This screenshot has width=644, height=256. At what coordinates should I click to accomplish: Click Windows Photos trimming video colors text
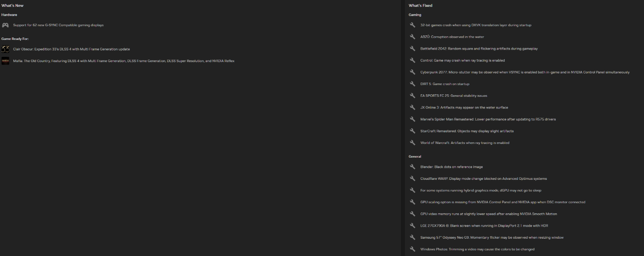click(477, 249)
